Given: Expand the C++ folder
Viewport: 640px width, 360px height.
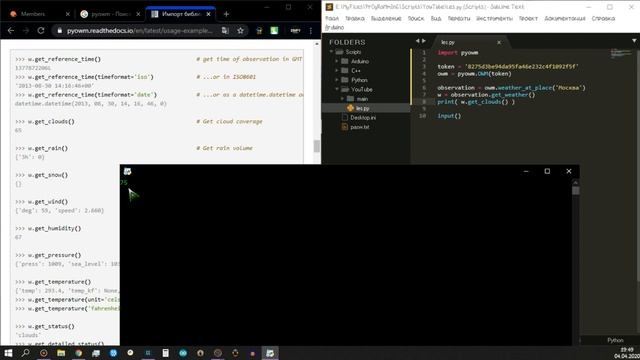Looking at the screenshot, I should pos(337,71).
